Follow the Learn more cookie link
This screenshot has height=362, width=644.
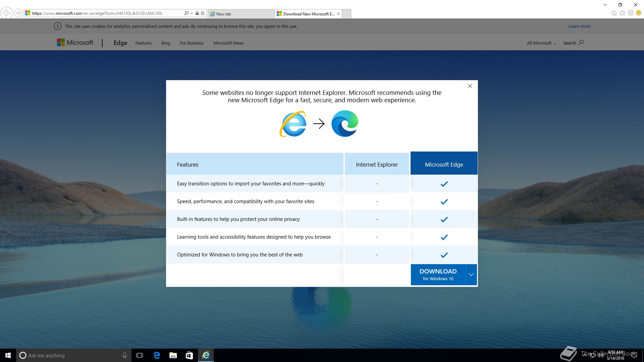click(x=579, y=26)
